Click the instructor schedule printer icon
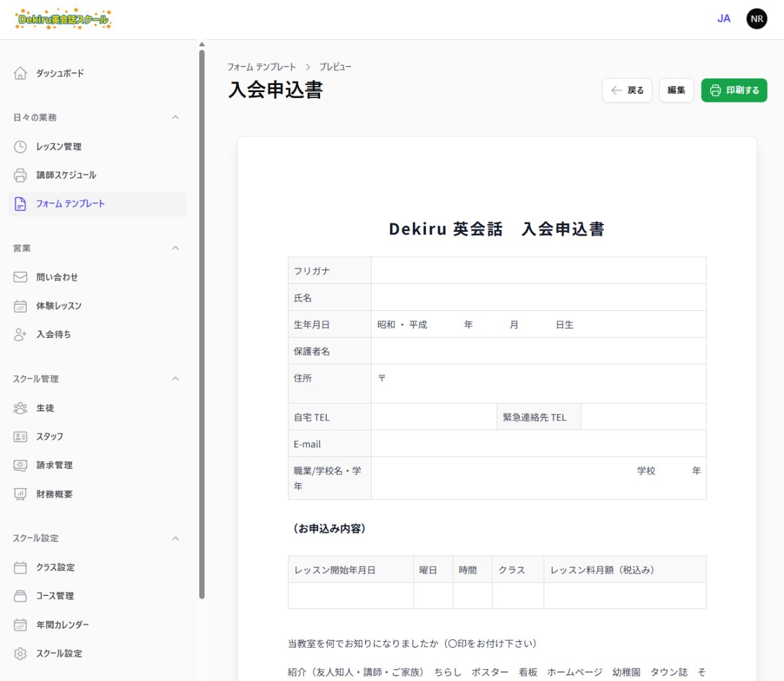The height and width of the screenshot is (681, 784). click(x=20, y=175)
